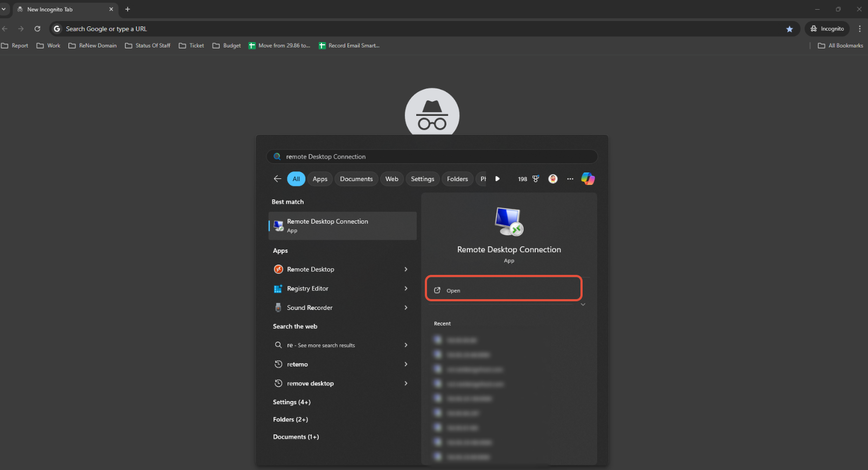Expand Registry Editor result options

(406, 289)
